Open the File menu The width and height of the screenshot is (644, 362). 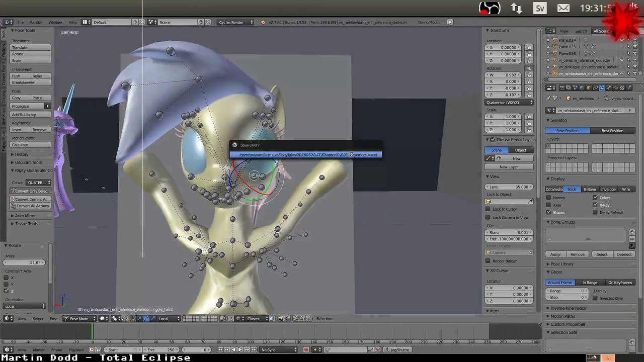coord(20,22)
